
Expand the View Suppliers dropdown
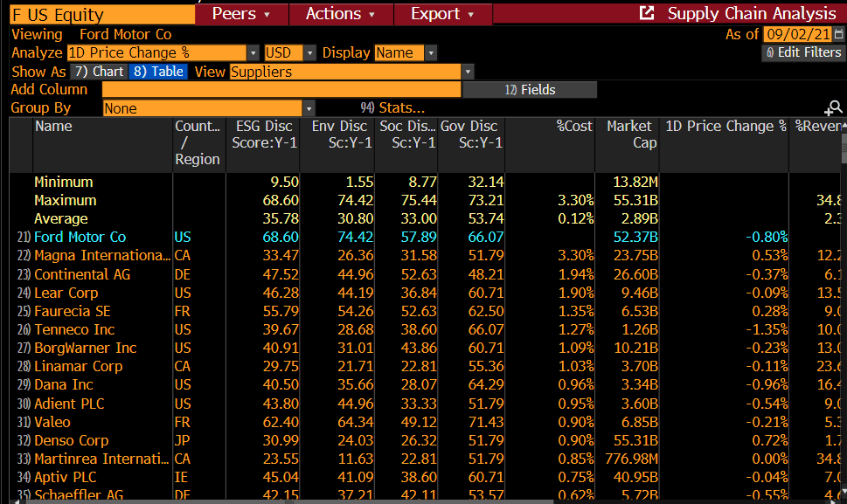coord(468,72)
